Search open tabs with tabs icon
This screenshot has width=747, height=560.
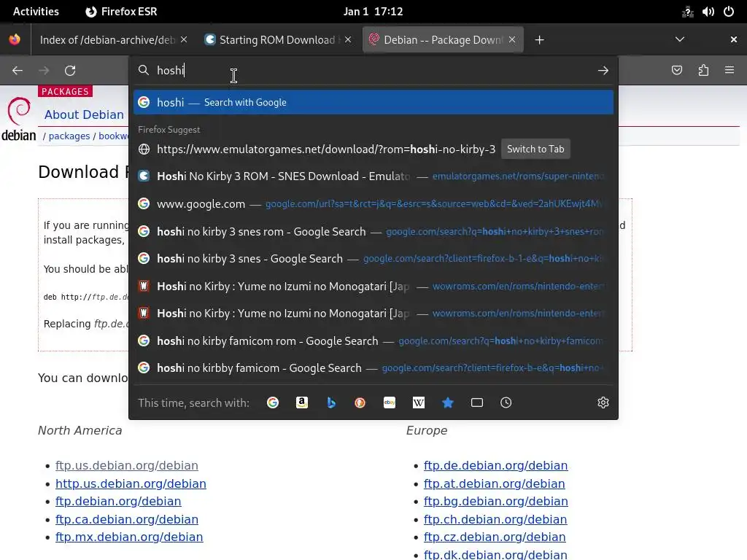pos(477,402)
